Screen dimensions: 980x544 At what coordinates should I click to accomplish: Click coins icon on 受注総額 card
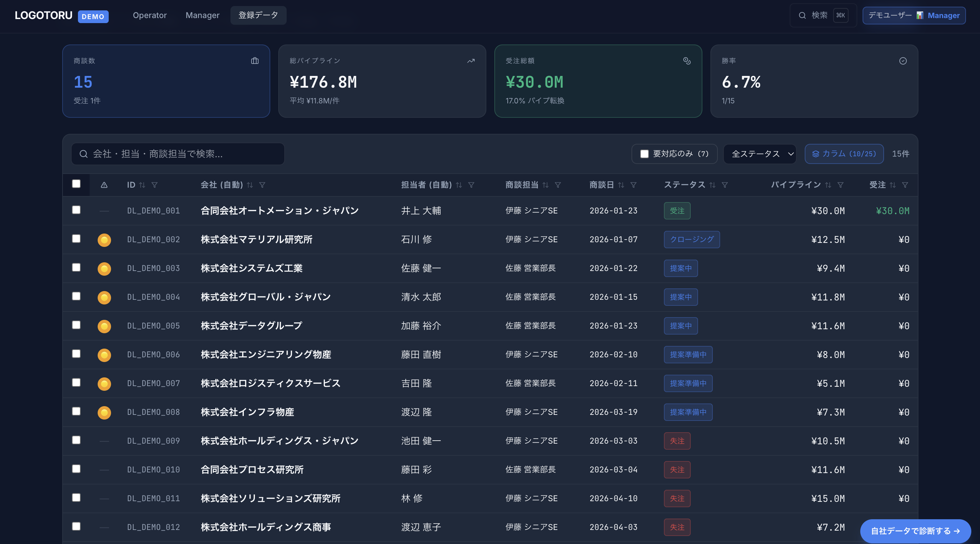click(x=687, y=61)
